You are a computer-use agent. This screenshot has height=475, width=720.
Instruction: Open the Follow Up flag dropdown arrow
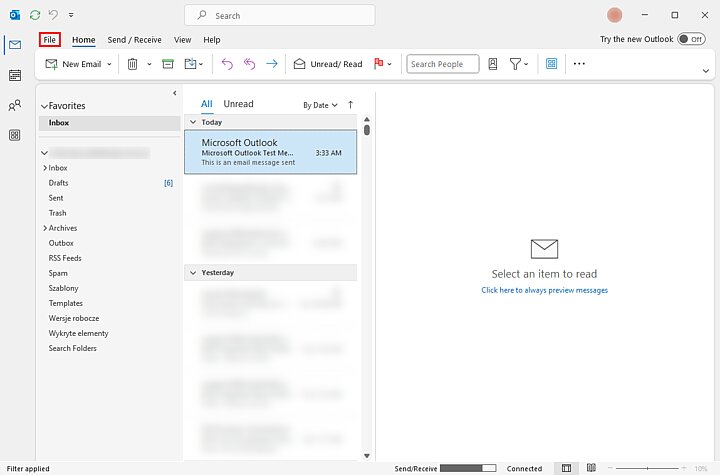click(x=389, y=64)
